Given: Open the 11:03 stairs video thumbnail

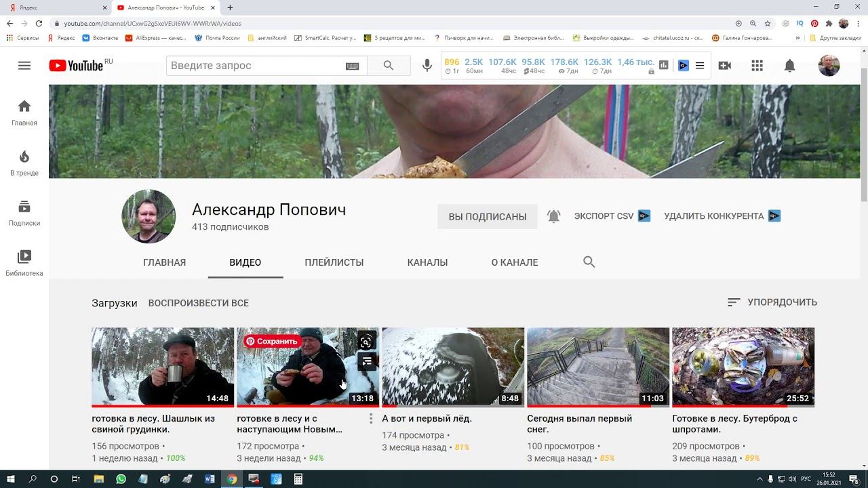Looking at the screenshot, I should click(x=598, y=367).
